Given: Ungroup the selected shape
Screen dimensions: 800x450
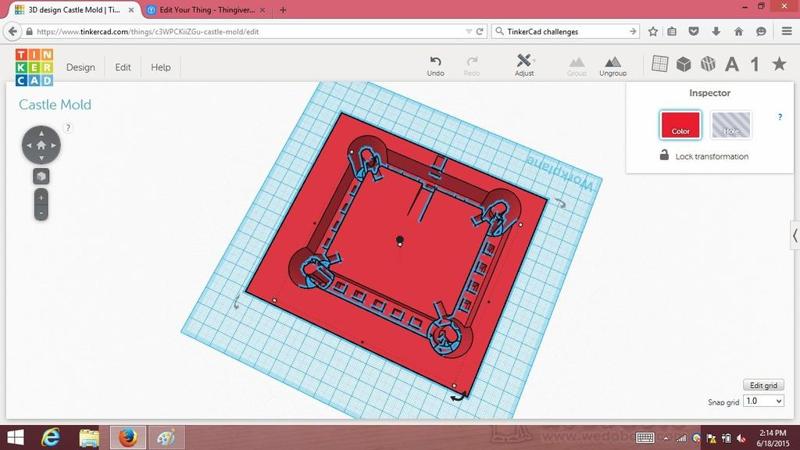Looking at the screenshot, I should point(613,66).
